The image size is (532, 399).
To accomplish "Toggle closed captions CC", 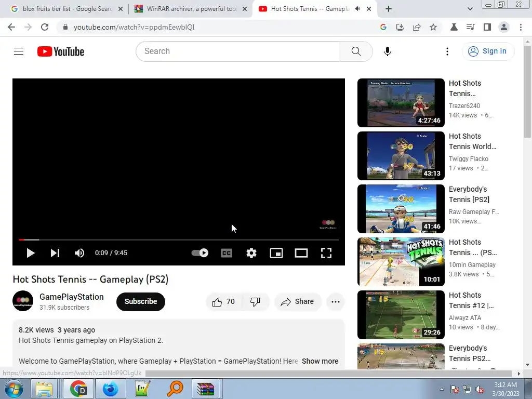I will [x=227, y=253].
